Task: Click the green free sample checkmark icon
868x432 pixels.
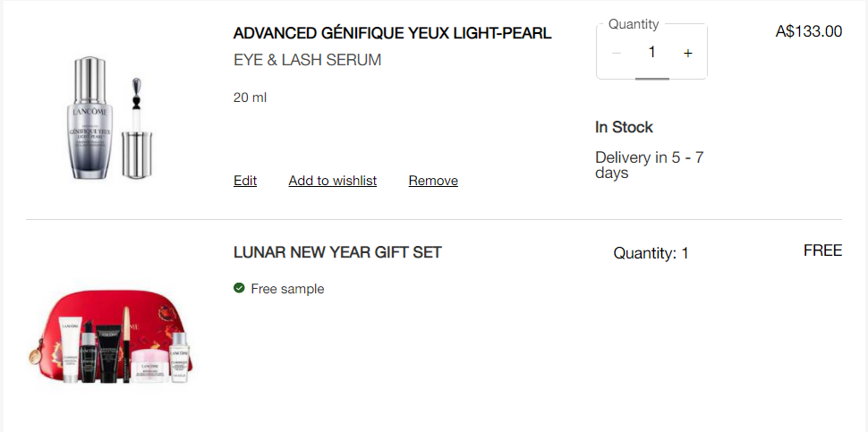Action: [x=239, y=288]
